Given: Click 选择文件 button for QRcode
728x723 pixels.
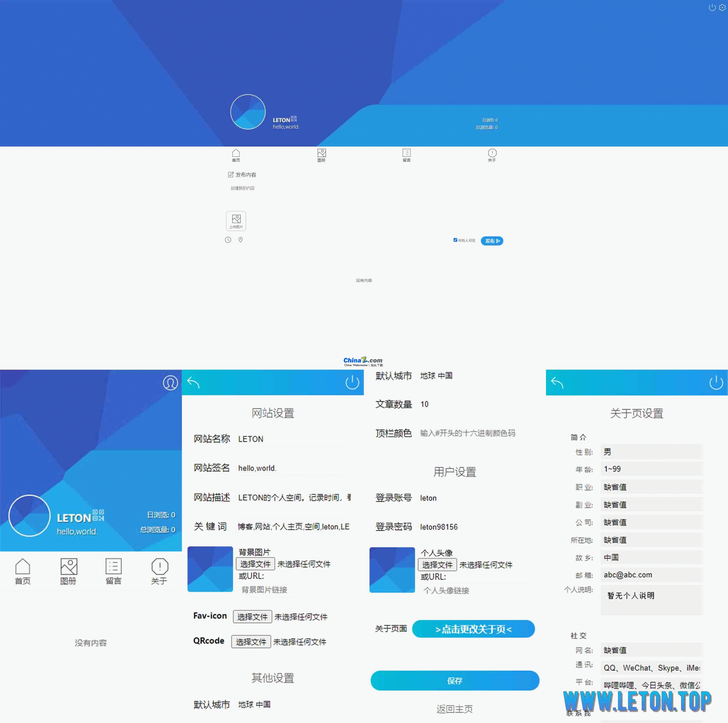Looking at the screenshot, I should tap(251, 642).
